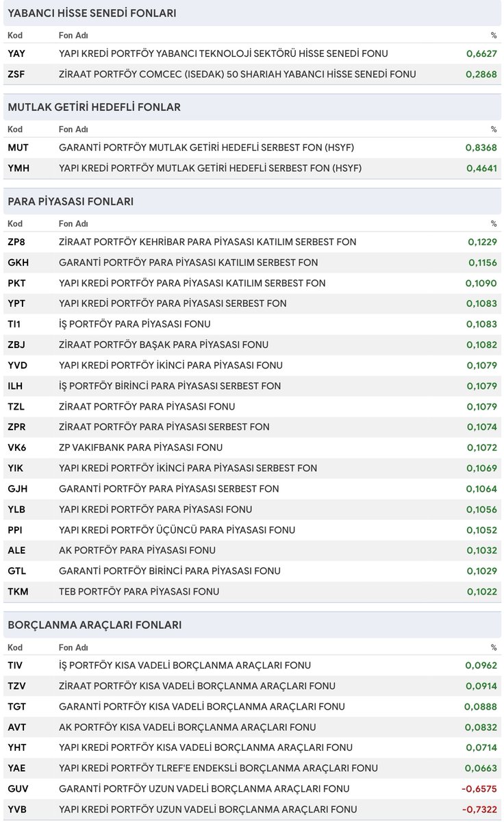The image size is (504, 822).
Task: Click the value 0,2868
Action: tap(482, 74)
